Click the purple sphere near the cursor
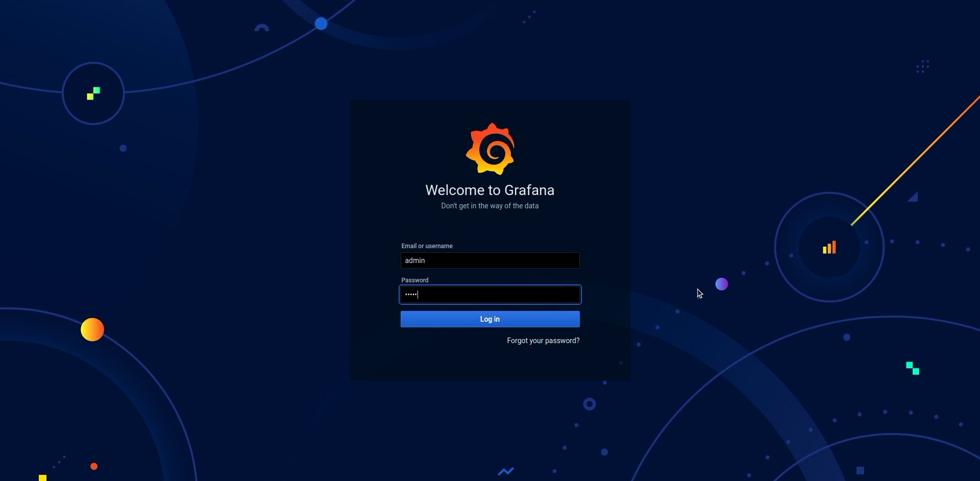The image size is (980, 481). pyautogui.click(x=722, y=284)
